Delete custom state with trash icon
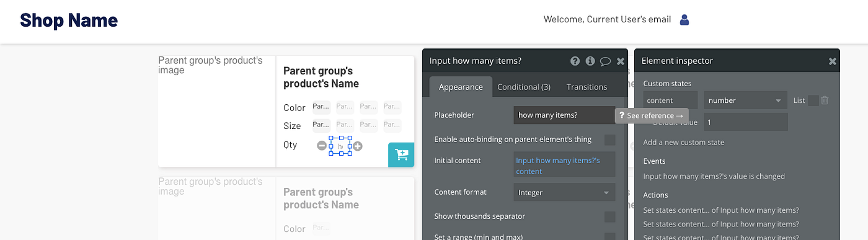This screenshot has width=868, height=240. click(x=825, y=100)
